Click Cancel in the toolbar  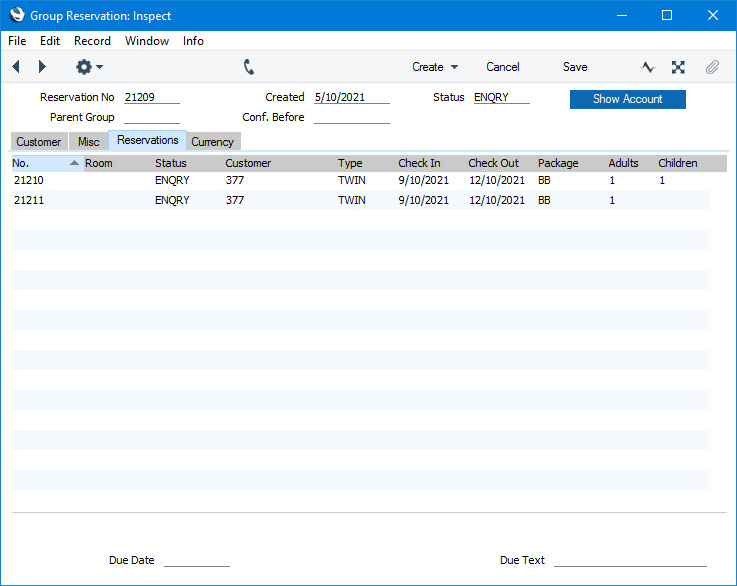click(x=503, y=67)
